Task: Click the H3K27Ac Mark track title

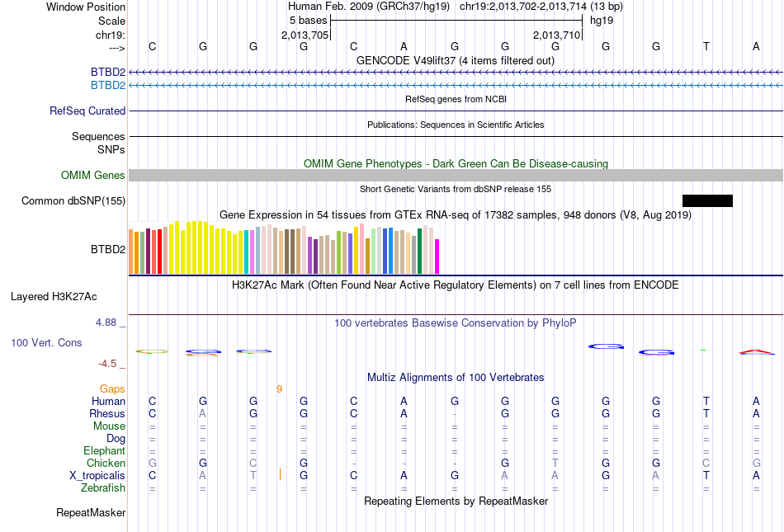Action: (456, 285)
